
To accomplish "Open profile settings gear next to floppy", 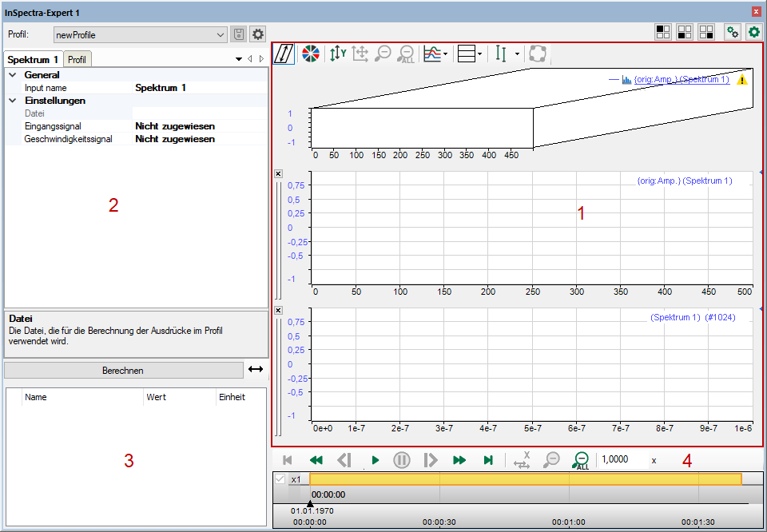I will coord(258,34).
